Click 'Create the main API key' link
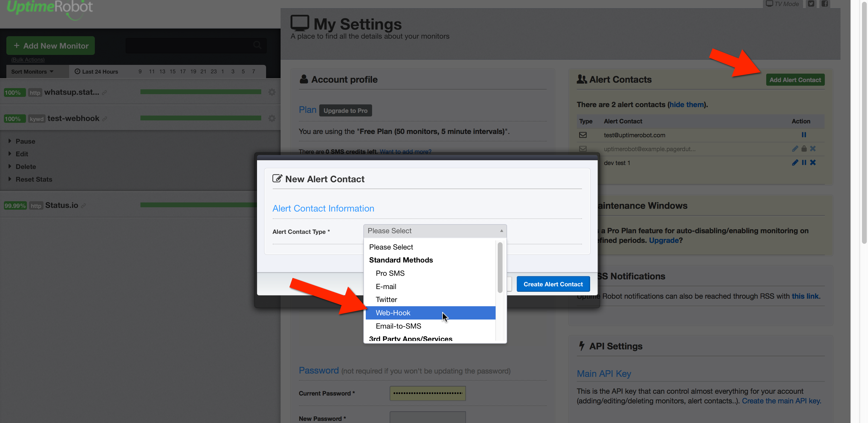 (x=781, y=401)
